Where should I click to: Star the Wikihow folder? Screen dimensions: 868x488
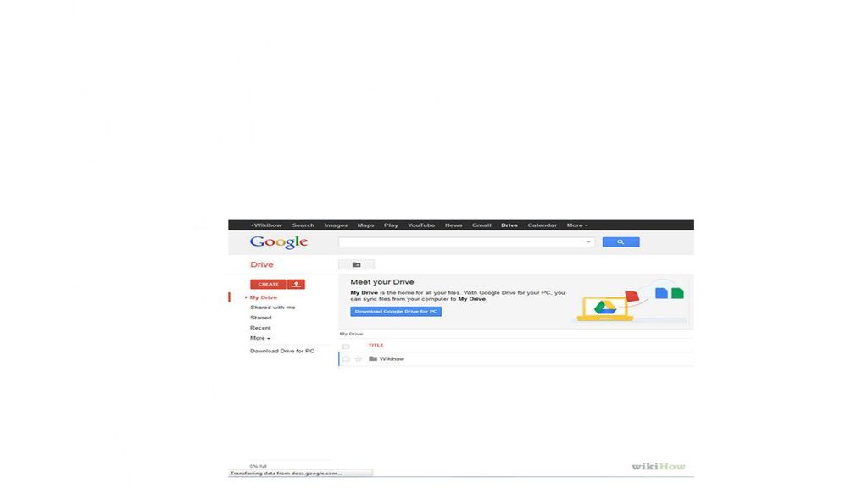pyautogui.click(x=359, y=359)
